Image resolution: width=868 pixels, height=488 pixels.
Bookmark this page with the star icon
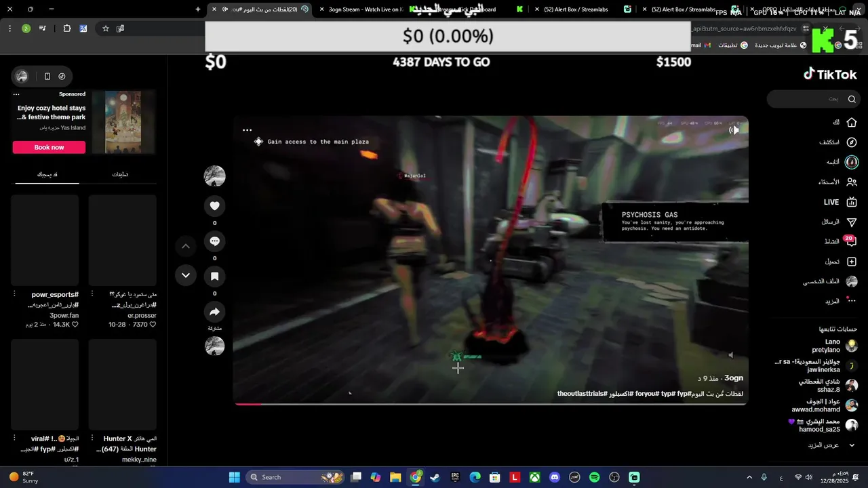pos(106,28)
